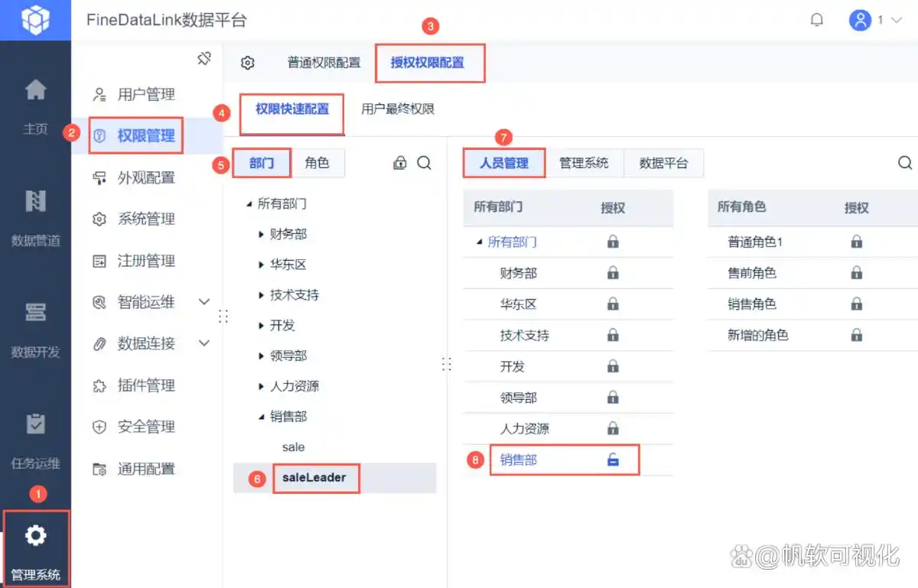Click the user avatar in the top right
This screenshot has height=588, width=918.
point(858,20)
